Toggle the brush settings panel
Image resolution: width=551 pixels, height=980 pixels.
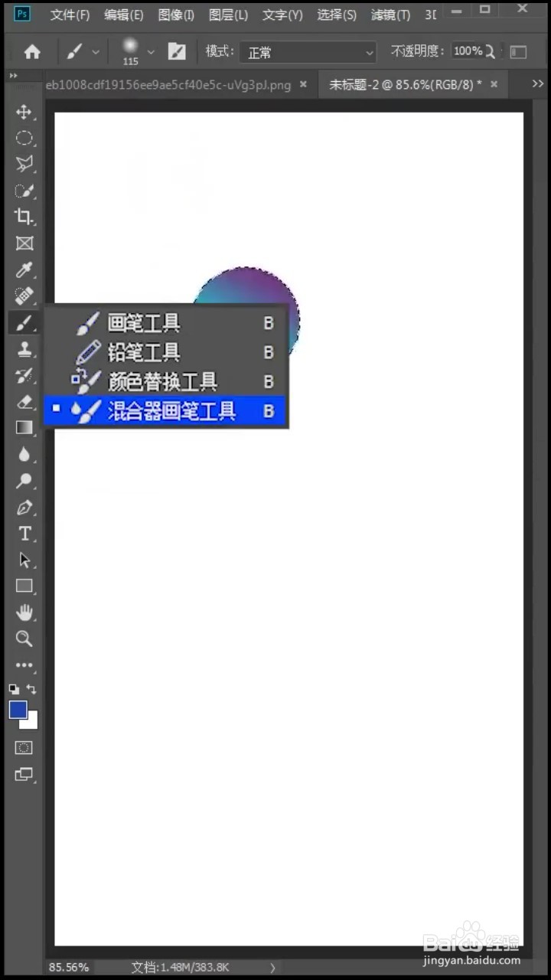point(177,52)
